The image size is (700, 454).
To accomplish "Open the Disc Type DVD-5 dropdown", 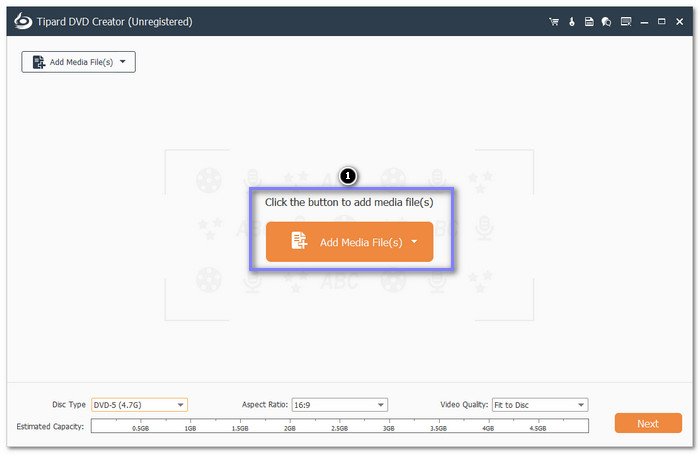I will click(x=139, y=405).
